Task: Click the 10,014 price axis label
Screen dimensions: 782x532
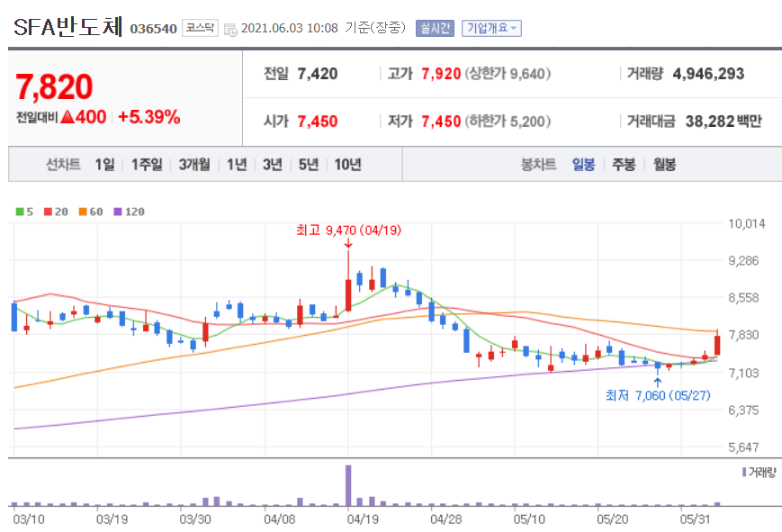Action: tap(747, 223)
